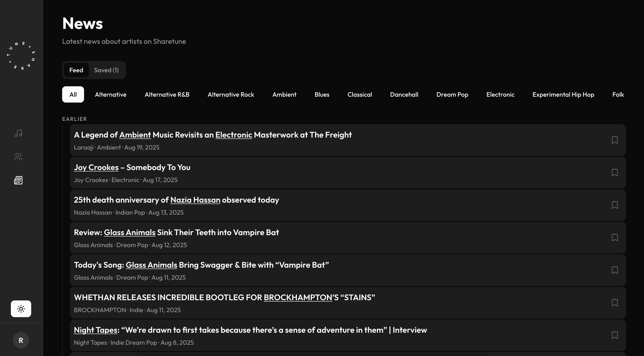Filter by Alternative Rock genre
The image size is (644, 356).
click(231, 94)
